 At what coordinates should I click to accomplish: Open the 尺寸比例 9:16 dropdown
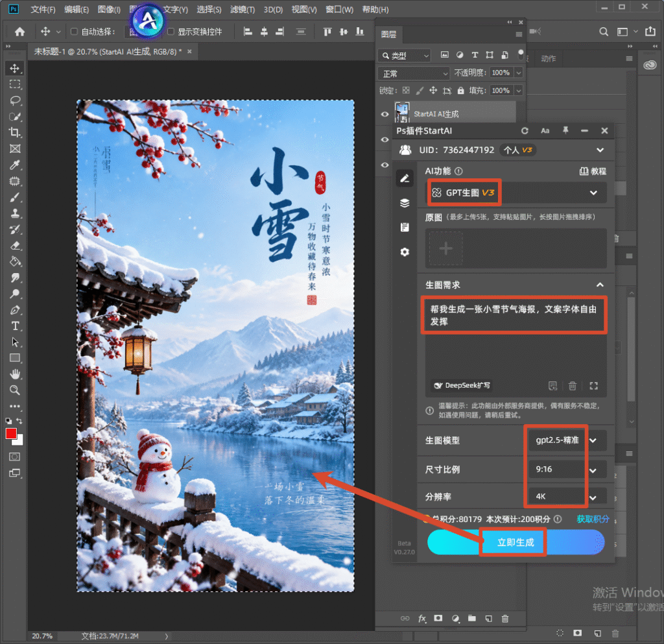click(567, 470)
